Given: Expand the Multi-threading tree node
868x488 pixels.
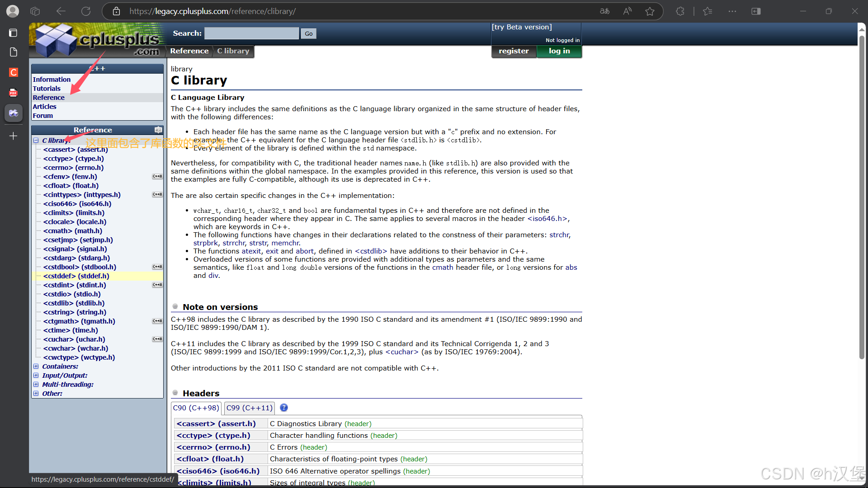Looking at the screenshot, I should [36, 385].
